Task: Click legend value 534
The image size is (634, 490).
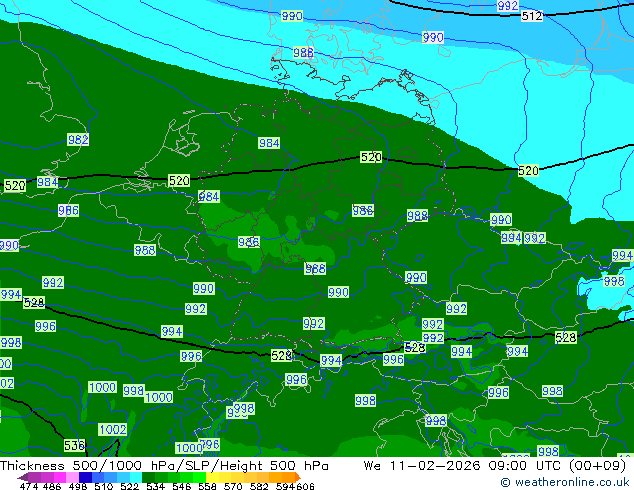Action: tap(156, 486)
